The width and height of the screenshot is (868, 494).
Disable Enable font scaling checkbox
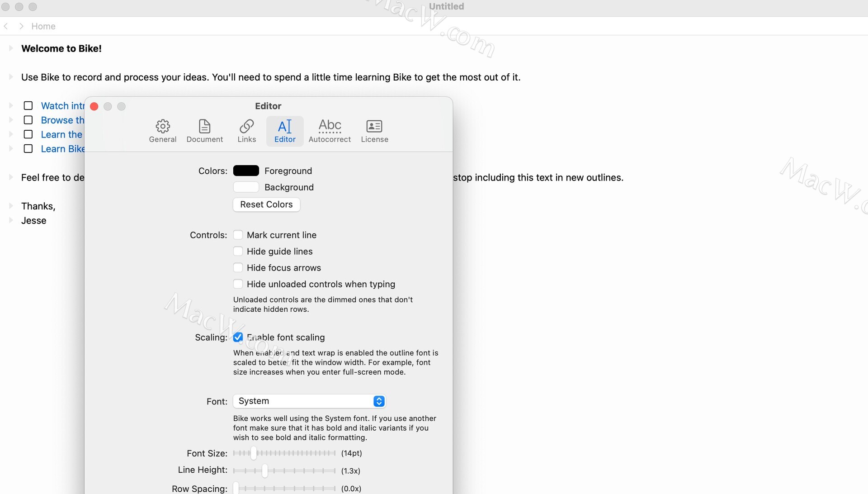[x=238, y=337]
